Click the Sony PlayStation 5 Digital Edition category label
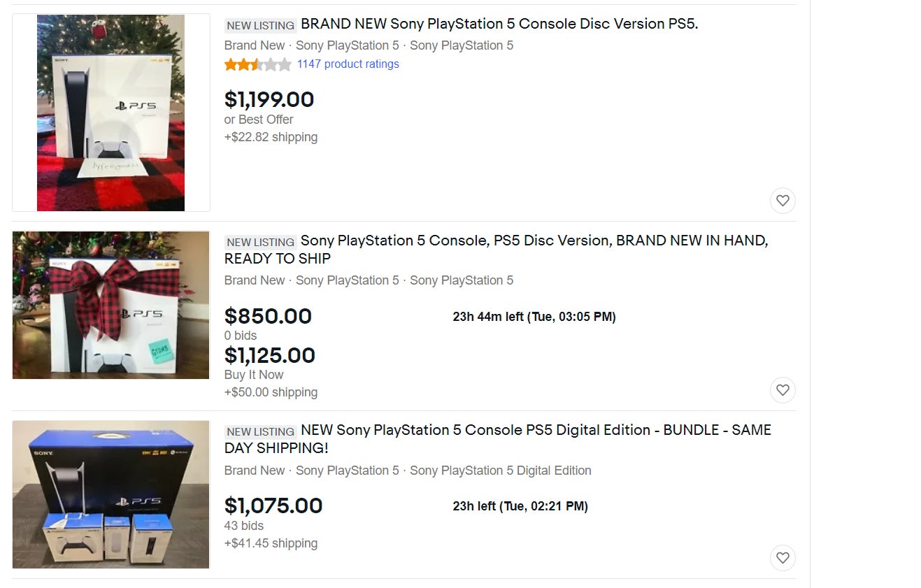Viewport: 921px width, 588px height. pyautogui.click(x=501, y=471)
